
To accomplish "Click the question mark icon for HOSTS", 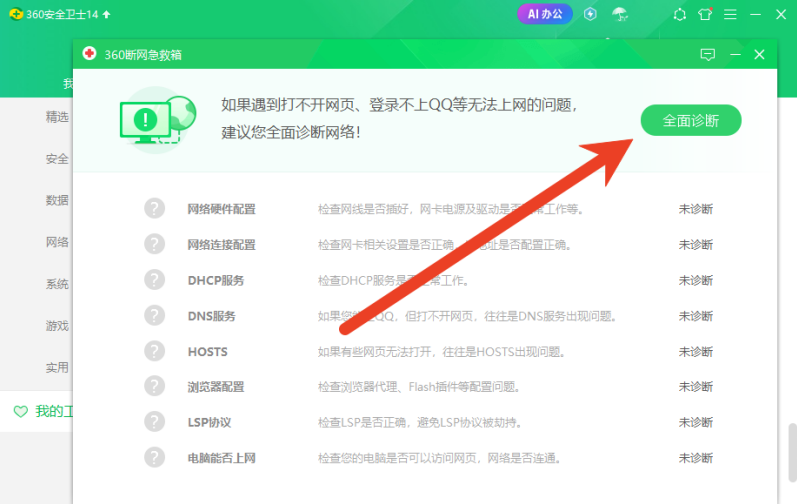I will [155, 351].
